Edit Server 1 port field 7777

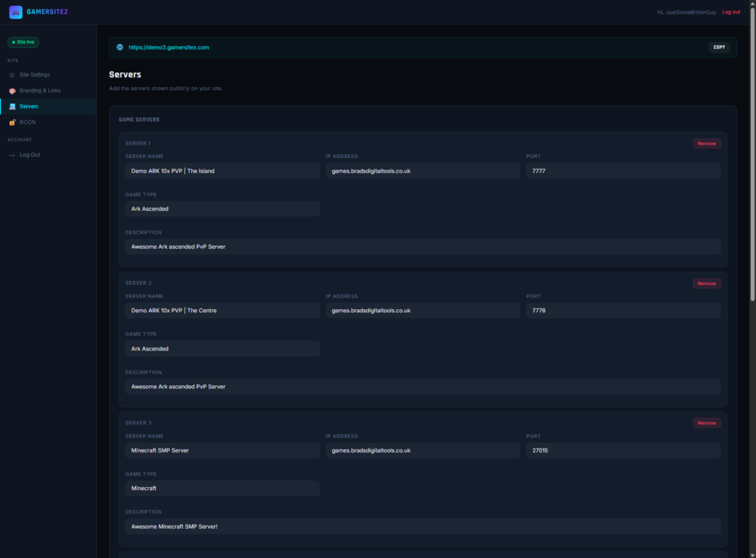[x=622, y=171]
